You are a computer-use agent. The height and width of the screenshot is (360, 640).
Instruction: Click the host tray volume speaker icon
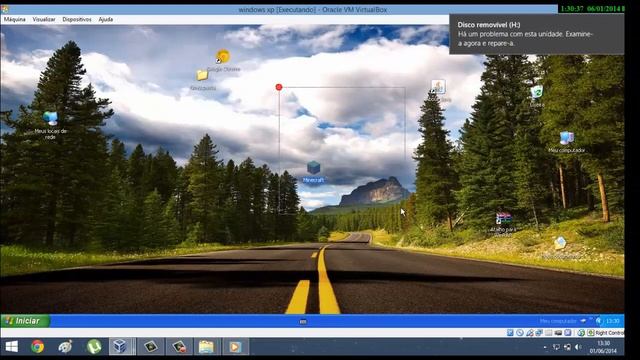578,347
